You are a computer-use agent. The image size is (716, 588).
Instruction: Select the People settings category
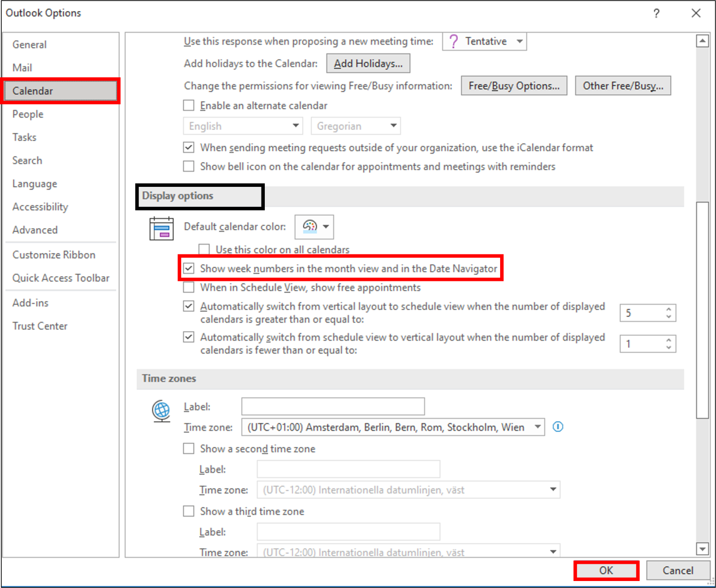27,114
